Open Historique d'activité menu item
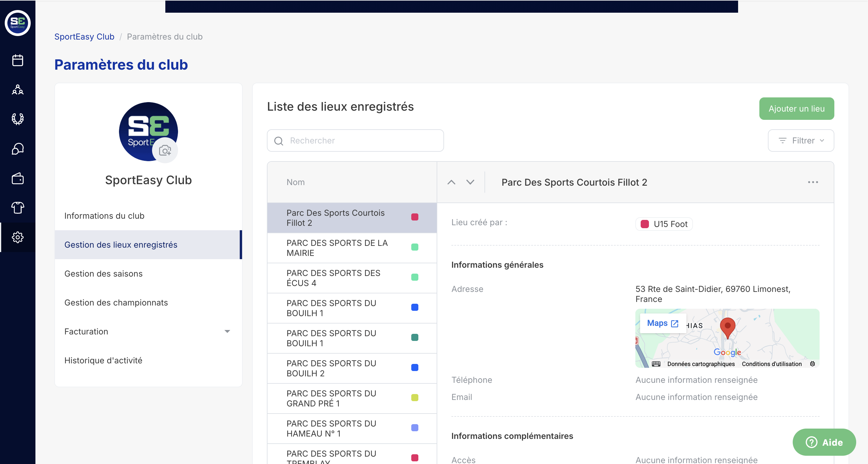 103,361
